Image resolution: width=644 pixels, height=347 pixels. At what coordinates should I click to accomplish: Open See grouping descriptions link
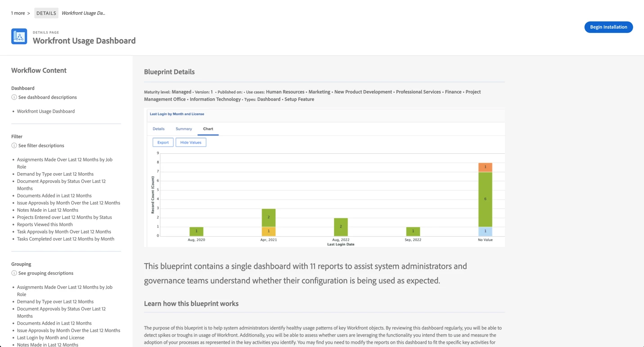pyautogui.click(x=45, y=273)
